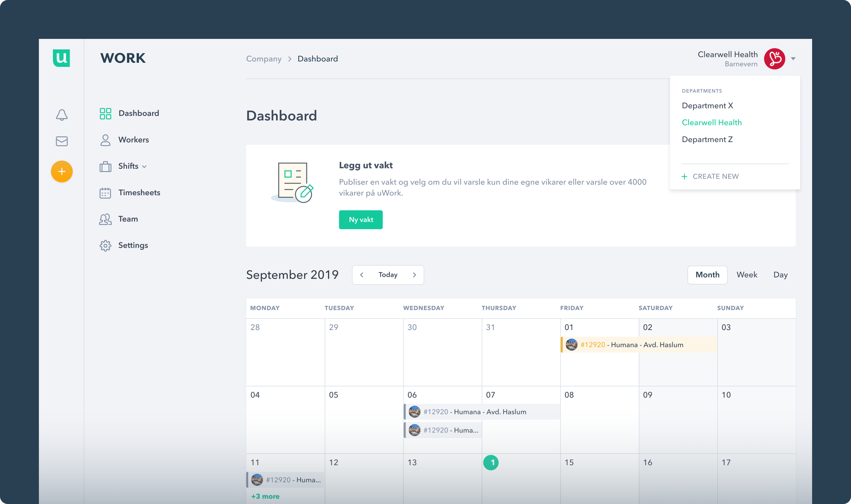Click the uWork logo in top corner
The height and width of the screenshot is (504, 851).
click(61, 58)
